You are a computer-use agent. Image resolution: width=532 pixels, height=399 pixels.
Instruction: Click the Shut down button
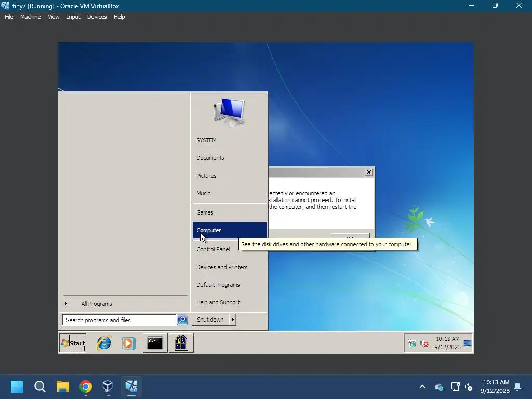click(210, 320)
